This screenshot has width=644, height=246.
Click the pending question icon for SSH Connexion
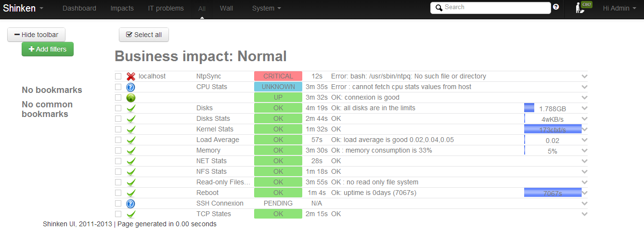130,204
